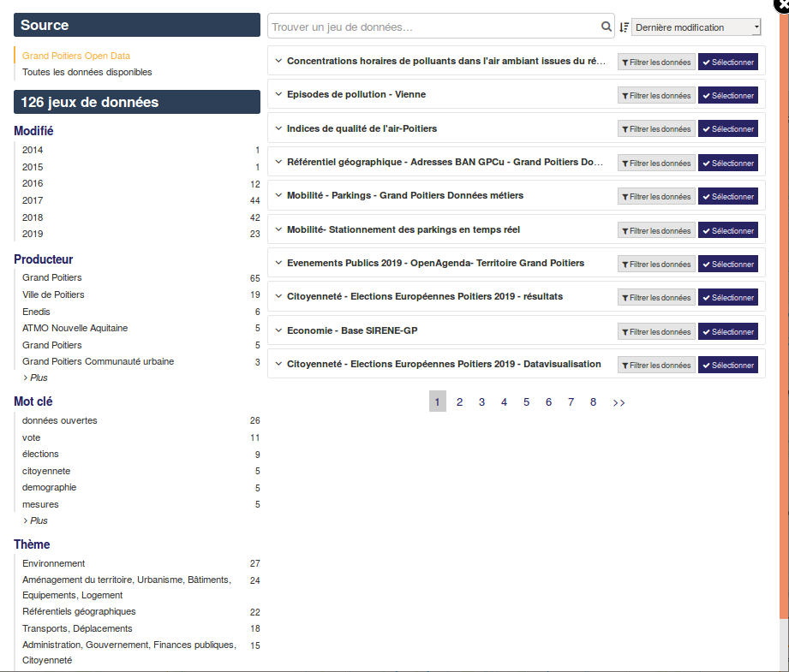Image resolution: width=789 pixels, height=672 pixels.
Task: Filter data for Elections 2019 Datavisualisation
Action: pos(656,365)
